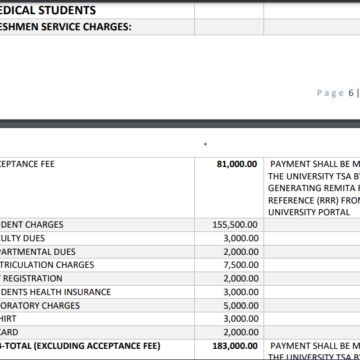Click SUB-TOTAL (EXCLUDING ACCEPTANCE FEE) label
This screenshot has width=360, height=360.
[80, 346]
